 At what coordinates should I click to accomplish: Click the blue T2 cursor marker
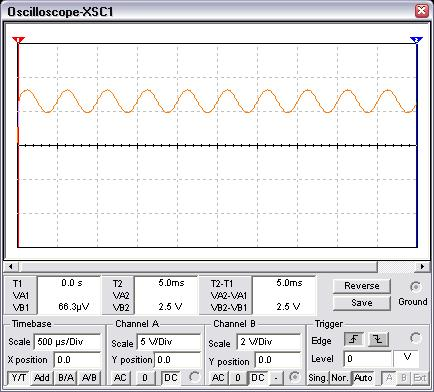tap(416, 40)
